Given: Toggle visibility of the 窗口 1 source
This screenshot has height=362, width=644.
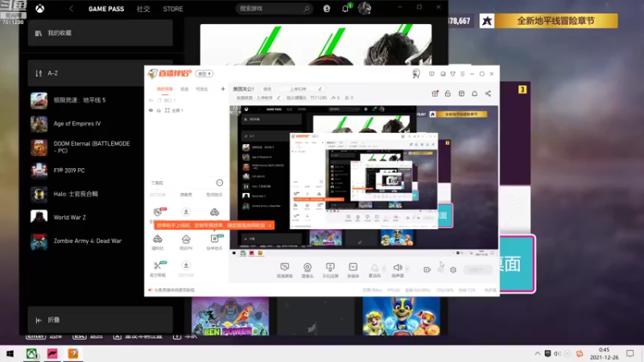Looking at the screenshot, I should [151, 100].
